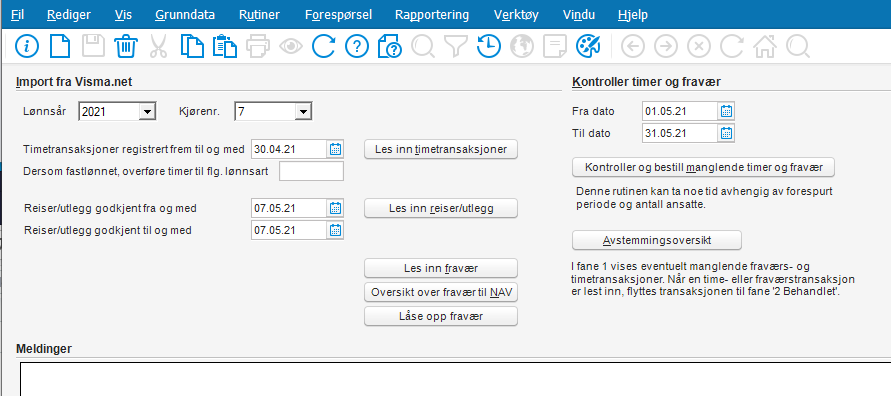Click the Avstemmingsoversikt button
The width and height of the screenshot is (891, 396).
[x=657, y=240]
